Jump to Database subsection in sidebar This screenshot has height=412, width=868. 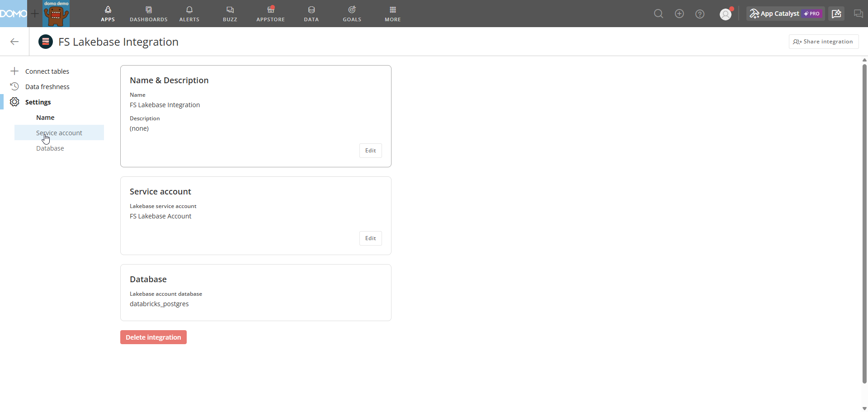click(x=50, y=148)
